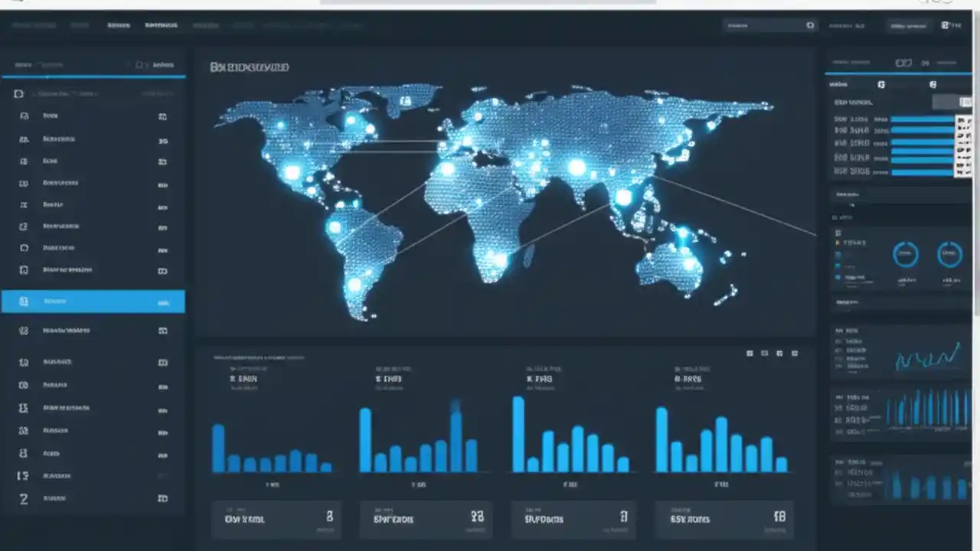The image size is (980, 551).
Task: Switch to the second menu item in top navigation
Action: [80, 25]
